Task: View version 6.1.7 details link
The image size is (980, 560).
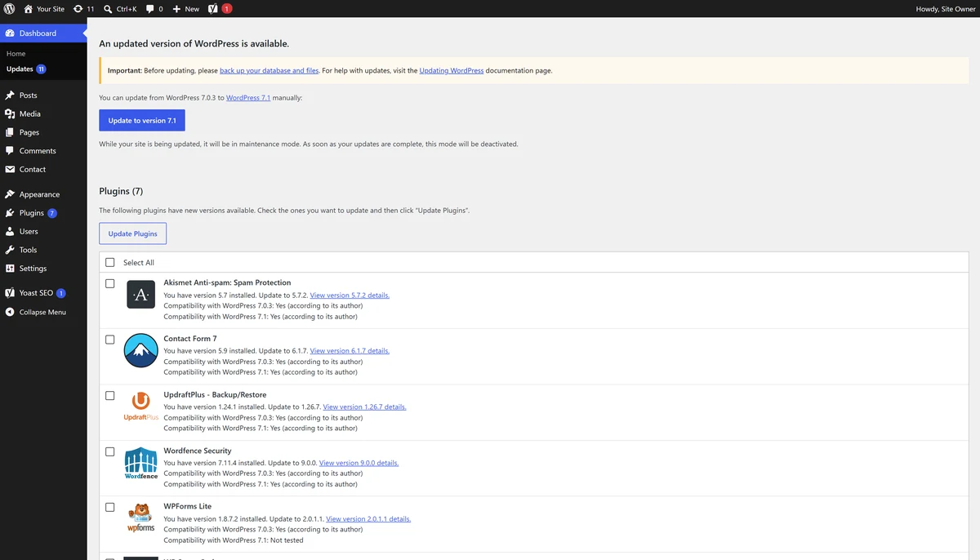Action: [x=350, y=351]
